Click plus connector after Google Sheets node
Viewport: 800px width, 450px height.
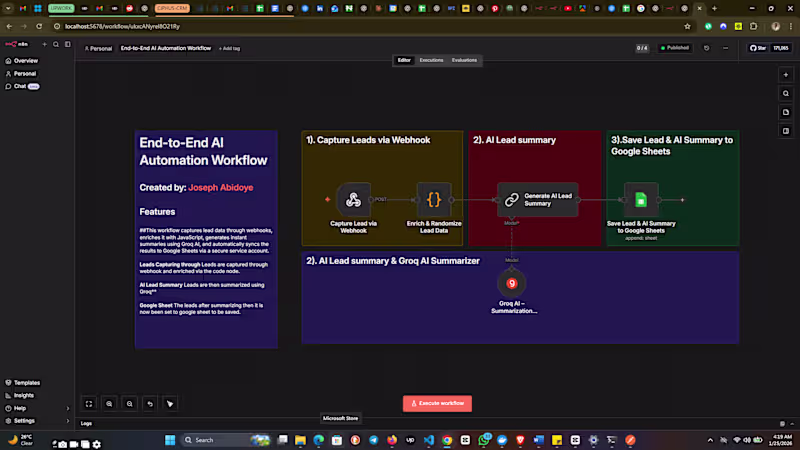(x=682, y=200)
